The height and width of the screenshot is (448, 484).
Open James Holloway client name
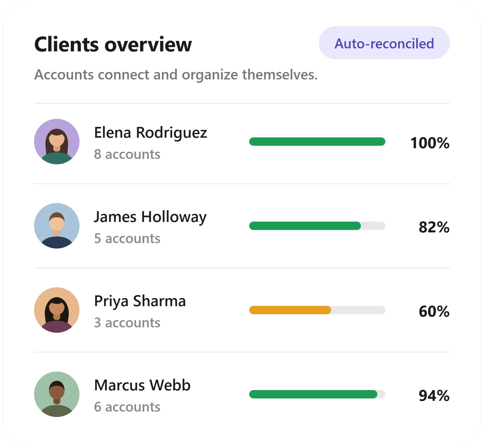[150, 217]
